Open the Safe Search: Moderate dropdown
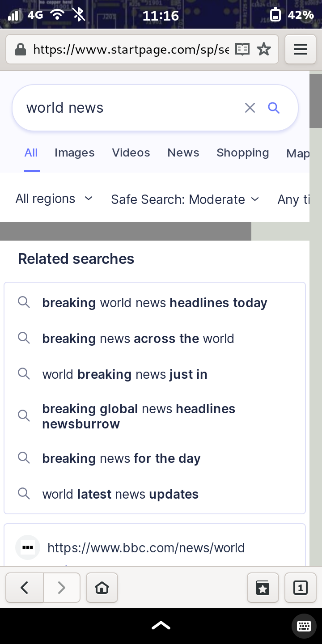 (x=185, y=199)
